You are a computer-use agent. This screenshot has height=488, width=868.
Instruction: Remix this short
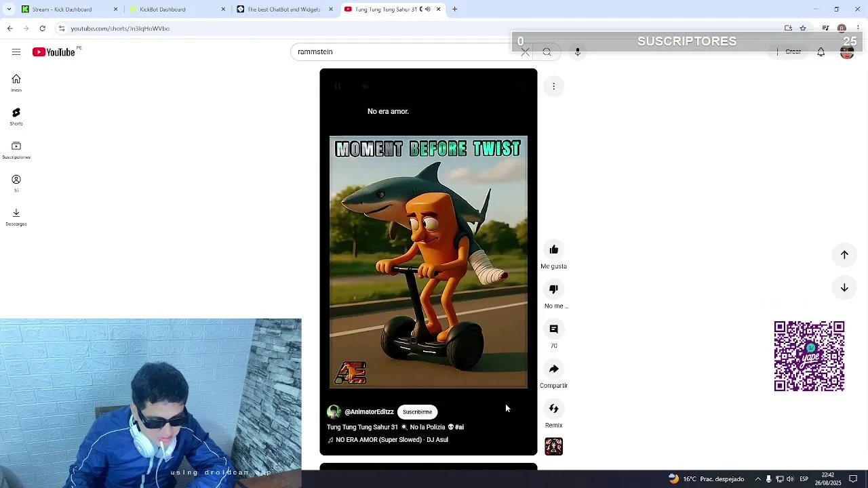(x=553, y=409)
